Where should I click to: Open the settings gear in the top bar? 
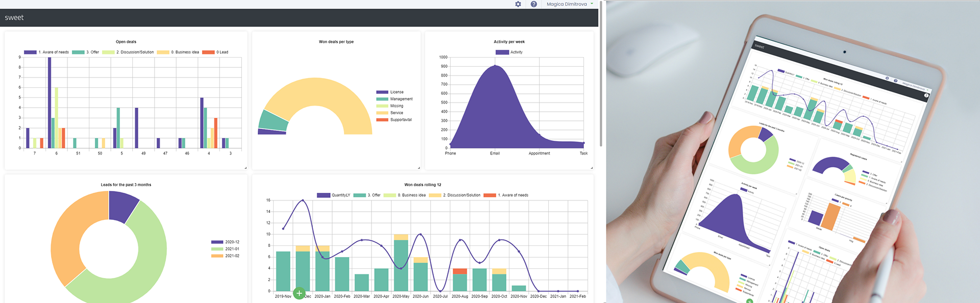point(518,4)
